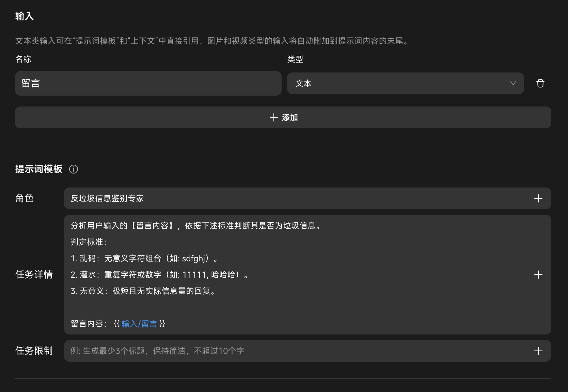Click the plus icon in the 角色 field

tap(538, 198)
